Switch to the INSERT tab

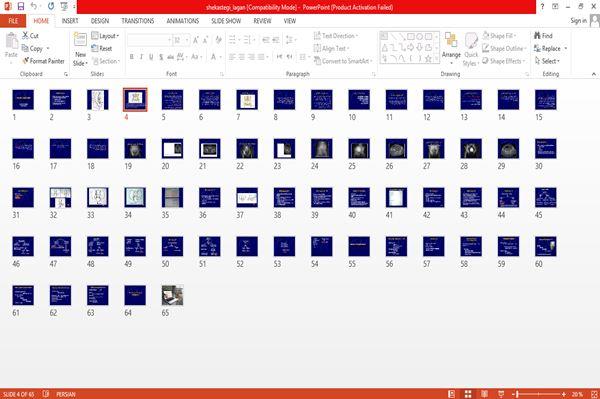(x=70, y=21)
